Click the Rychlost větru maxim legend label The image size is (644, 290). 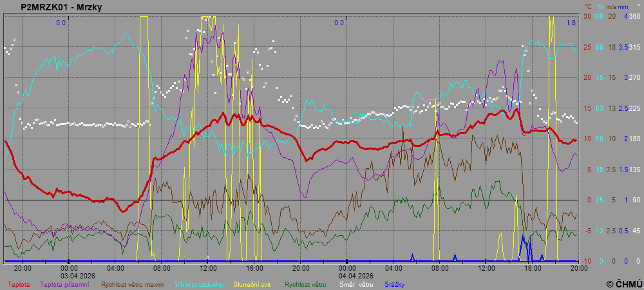(x=131, y=284)
